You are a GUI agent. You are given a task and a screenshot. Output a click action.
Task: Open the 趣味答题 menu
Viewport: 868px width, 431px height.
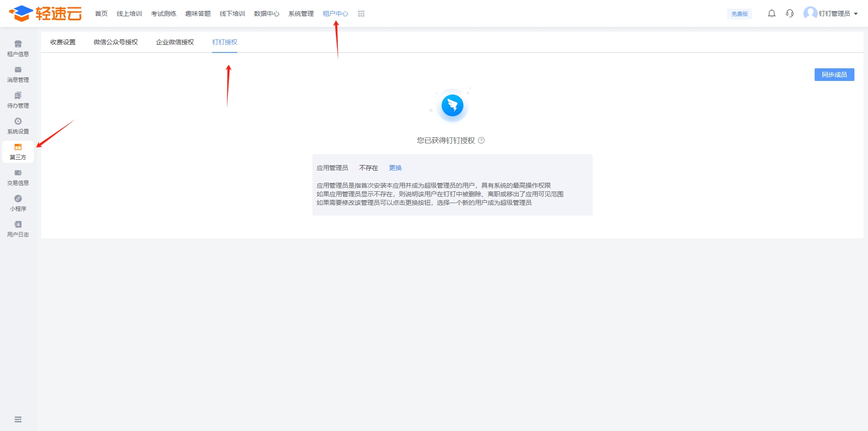[198, 14]
